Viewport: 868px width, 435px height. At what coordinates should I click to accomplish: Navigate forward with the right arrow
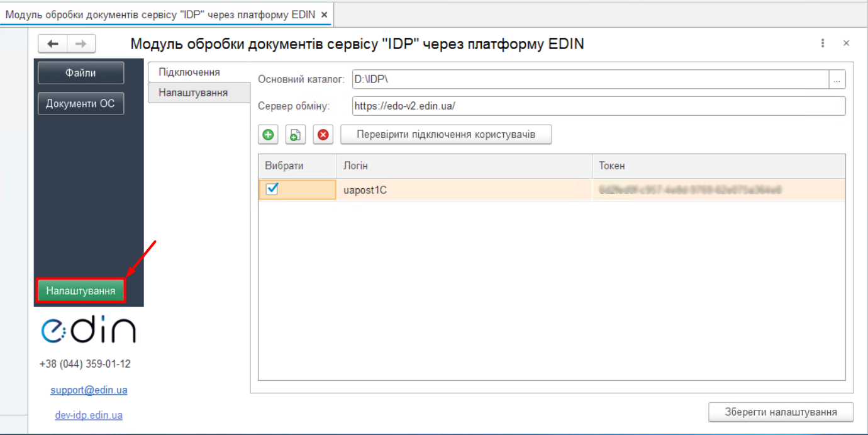tap(81, 43)
